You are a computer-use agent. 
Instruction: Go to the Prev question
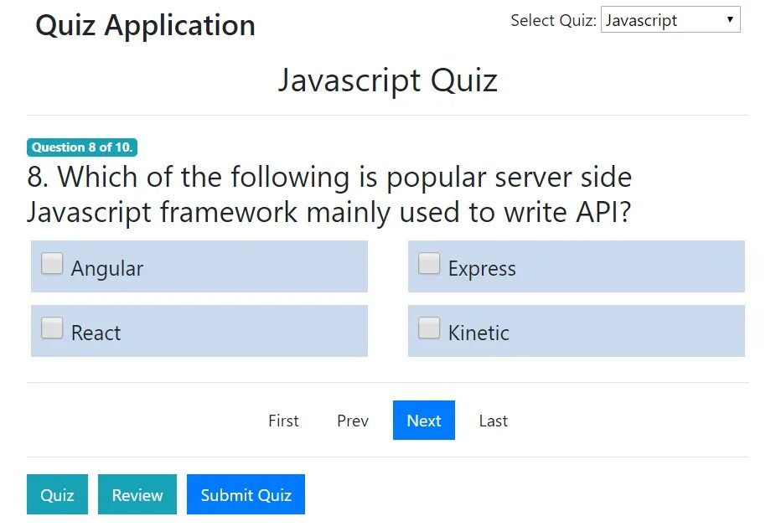click(353, 421)
